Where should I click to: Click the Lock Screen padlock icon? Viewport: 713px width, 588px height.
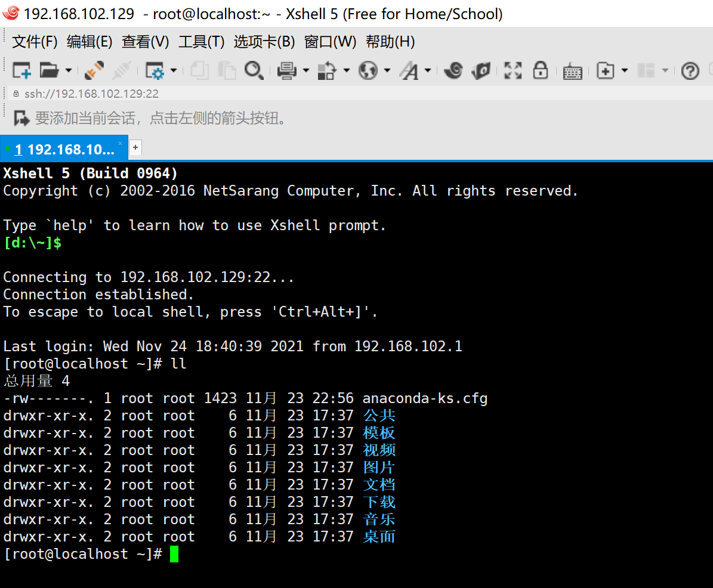(x=540, y=70)
